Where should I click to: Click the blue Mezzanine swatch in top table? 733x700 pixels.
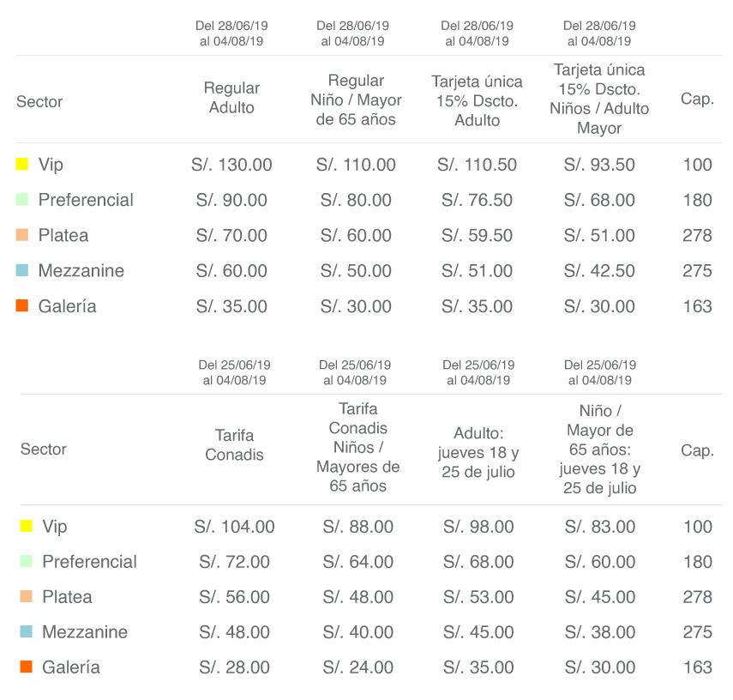[22, 270]
